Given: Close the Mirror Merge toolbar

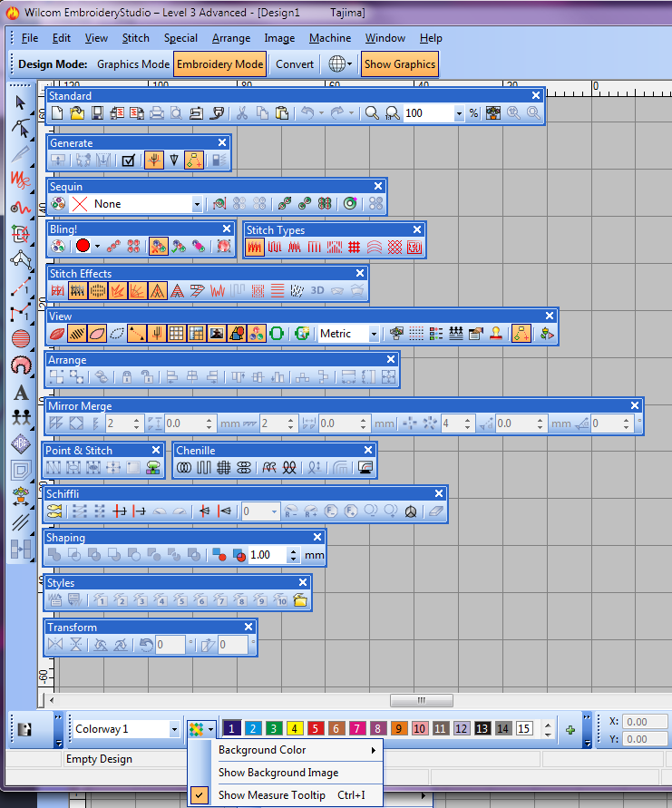Looking at the screenshot, I should (635, 405).
